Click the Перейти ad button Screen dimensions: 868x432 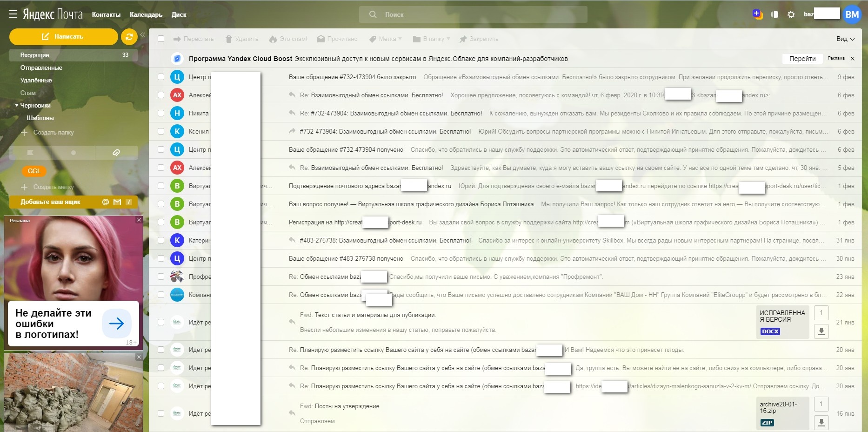pos(802,59)
